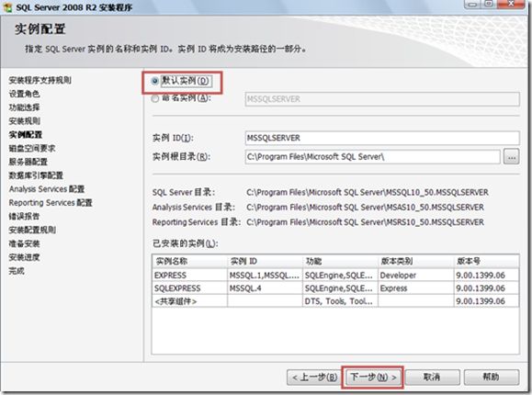This screenshot has width=532, height=395.
Task: Open the browse (...) button for root directory
Action: (511, 157)
